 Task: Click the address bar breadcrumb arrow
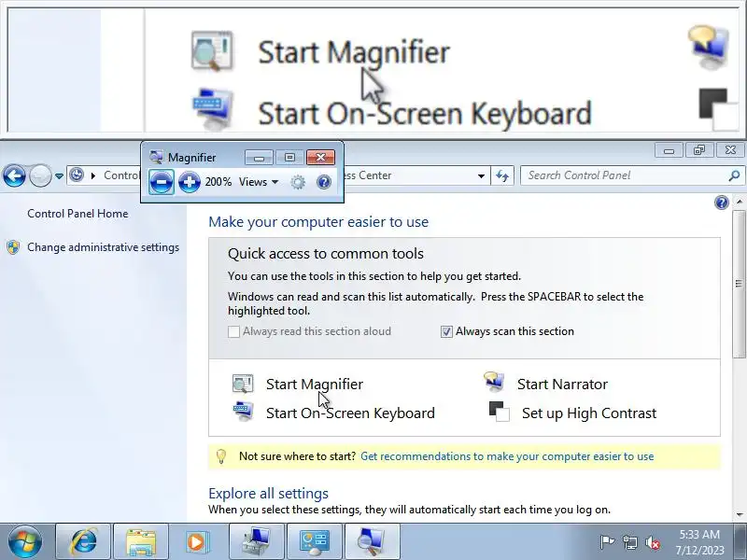[93, 175]
